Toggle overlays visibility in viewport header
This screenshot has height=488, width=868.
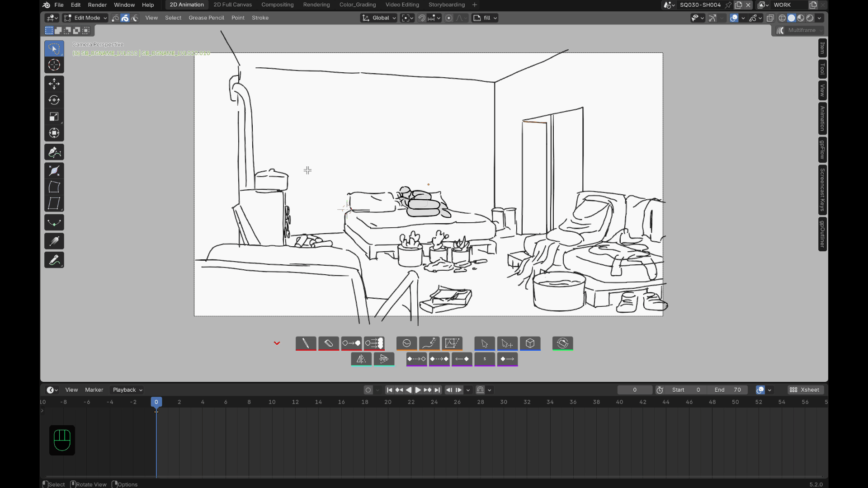734,18
